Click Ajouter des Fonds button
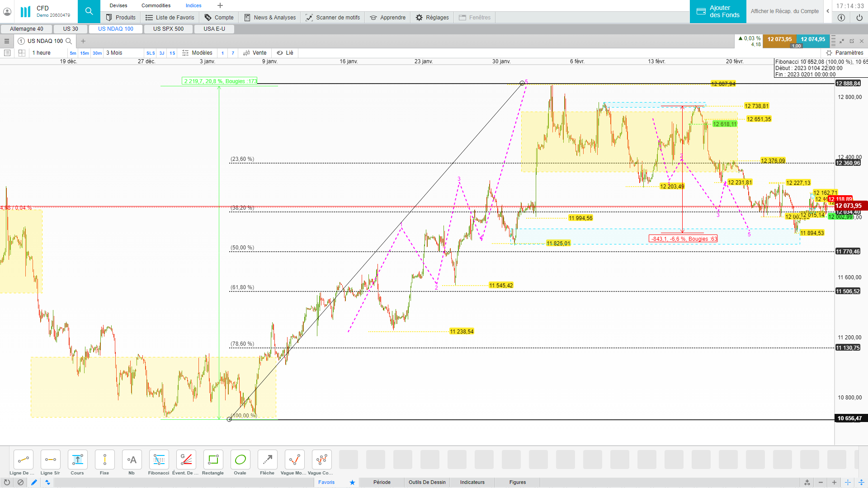The height and width of the screenshot is (488, 868). click(718, 11)
